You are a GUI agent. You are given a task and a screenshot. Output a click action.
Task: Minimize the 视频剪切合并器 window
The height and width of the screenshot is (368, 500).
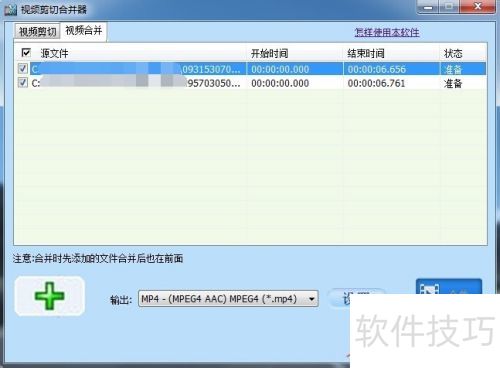428,7
